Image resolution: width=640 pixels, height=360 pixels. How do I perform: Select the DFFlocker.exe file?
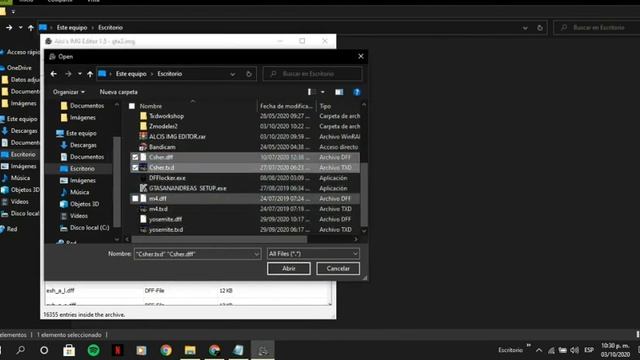click(167, 178)
